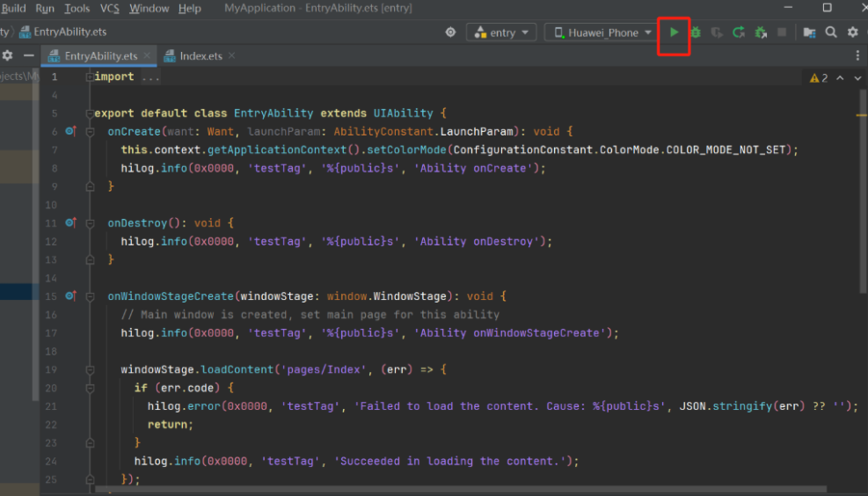This screenshot has width=868, height=496.
Task: Collapse the if err.code block at line 20
Action: coord(90,388)
